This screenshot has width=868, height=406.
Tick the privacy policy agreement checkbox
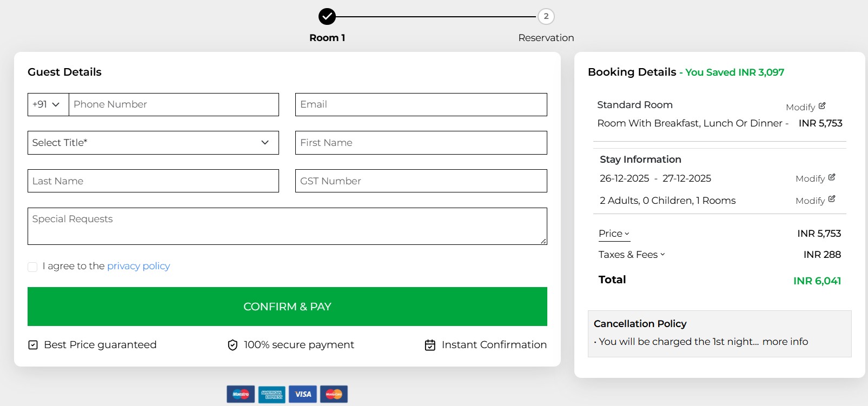(32, 267)
